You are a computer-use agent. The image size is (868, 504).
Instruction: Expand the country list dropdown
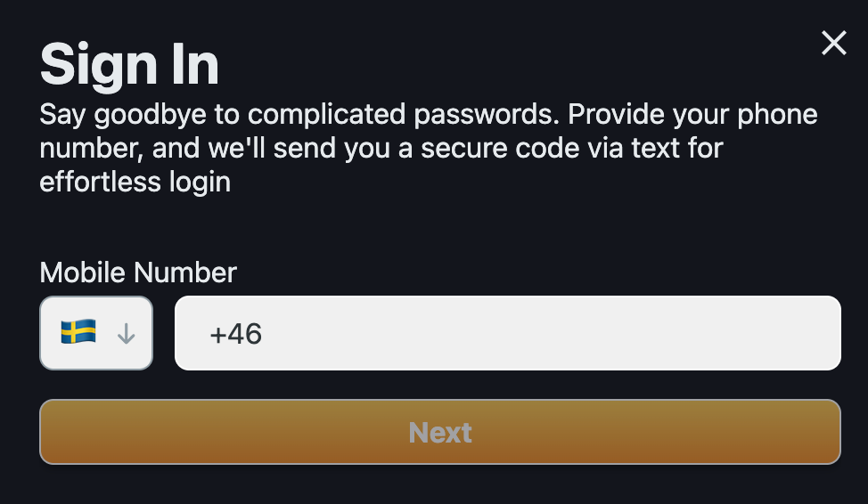96,333
